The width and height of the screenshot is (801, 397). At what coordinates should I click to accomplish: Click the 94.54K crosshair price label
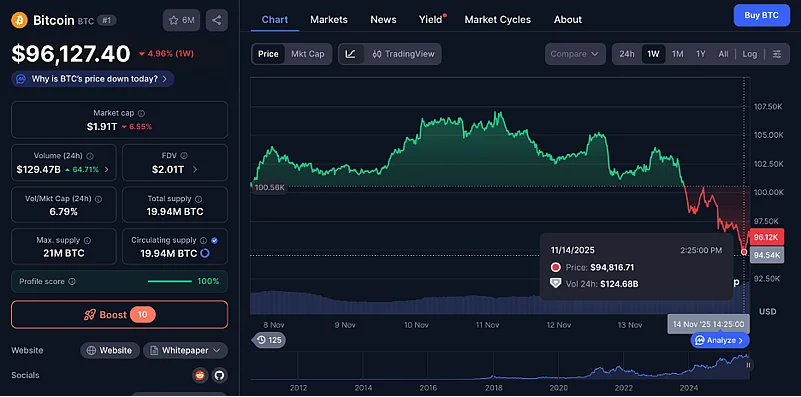tap(766, 254)
